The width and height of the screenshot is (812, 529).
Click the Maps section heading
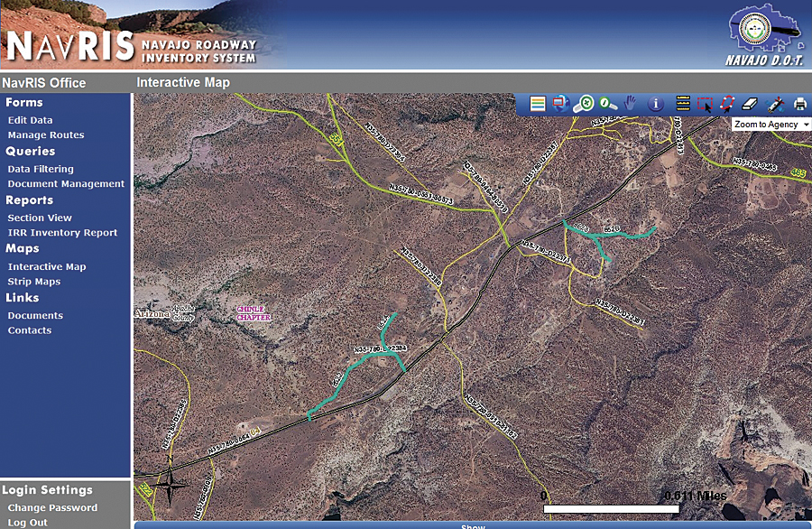coord(23,248)
